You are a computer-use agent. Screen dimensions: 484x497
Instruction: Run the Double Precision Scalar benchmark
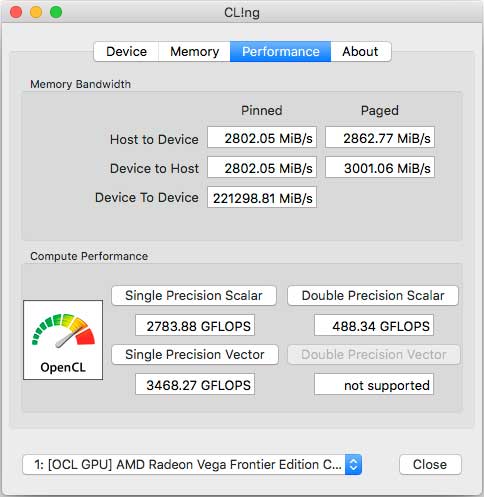point(373,296)
